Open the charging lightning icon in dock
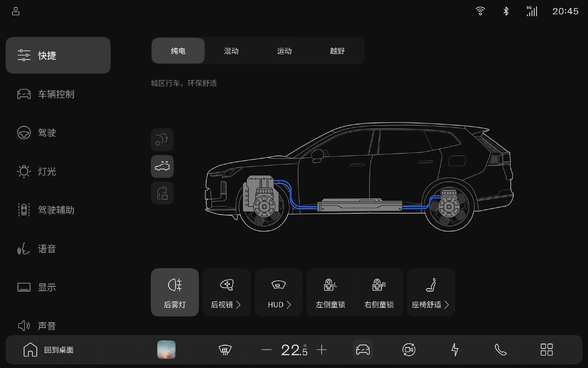Screen dimensions: 588x368 click(455, 350)
